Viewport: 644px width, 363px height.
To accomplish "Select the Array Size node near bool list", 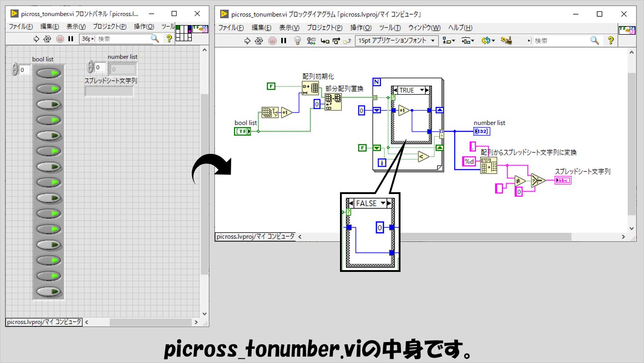I will click(270, 112).
